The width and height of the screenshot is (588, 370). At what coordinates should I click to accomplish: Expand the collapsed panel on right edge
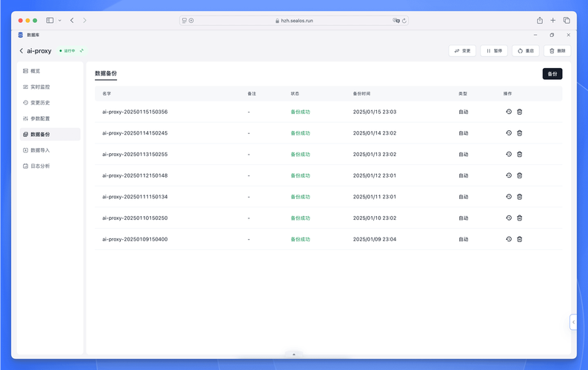[x=573, y=322]
